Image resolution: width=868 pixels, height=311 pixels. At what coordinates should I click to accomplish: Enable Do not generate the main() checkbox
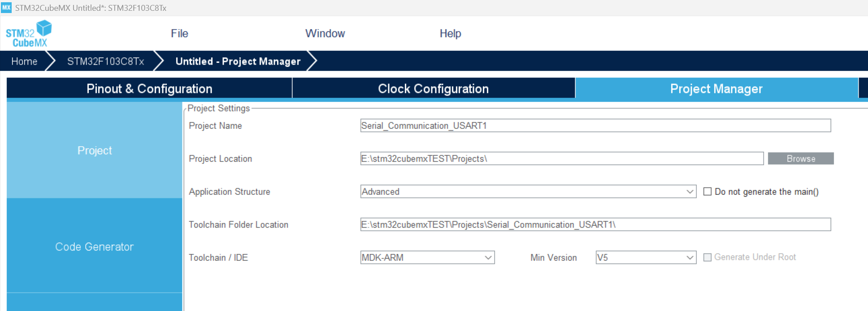pyautogui.click(x=707, y=192)
